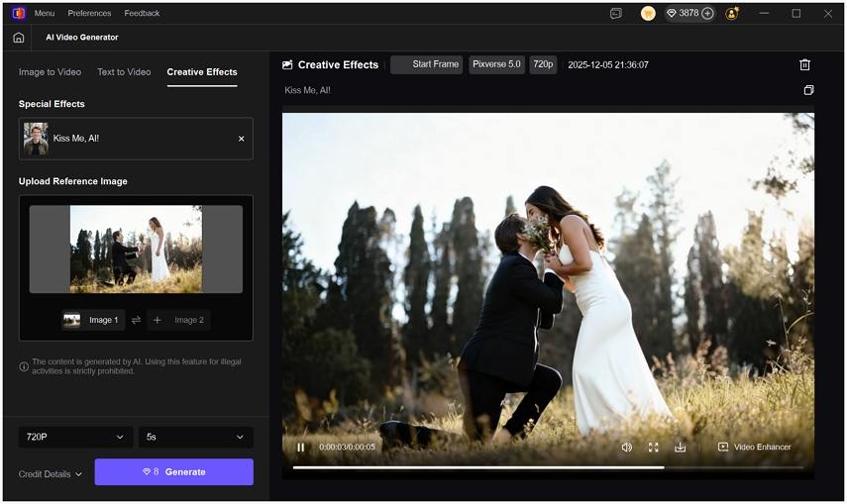Add more credits with plus icon
The width and height of the screenshot is (847, 504).
pos(707,13)
